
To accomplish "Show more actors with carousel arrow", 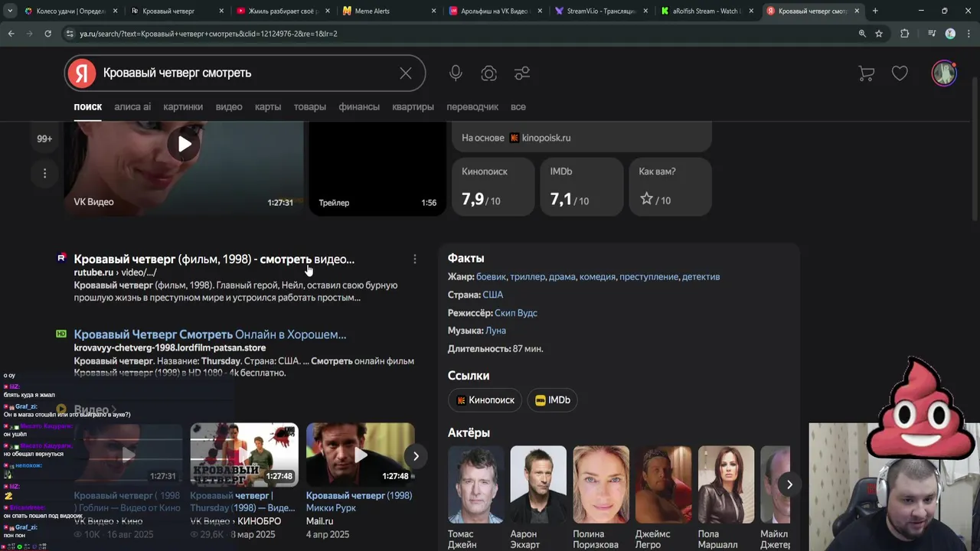I will click(789, 484).
